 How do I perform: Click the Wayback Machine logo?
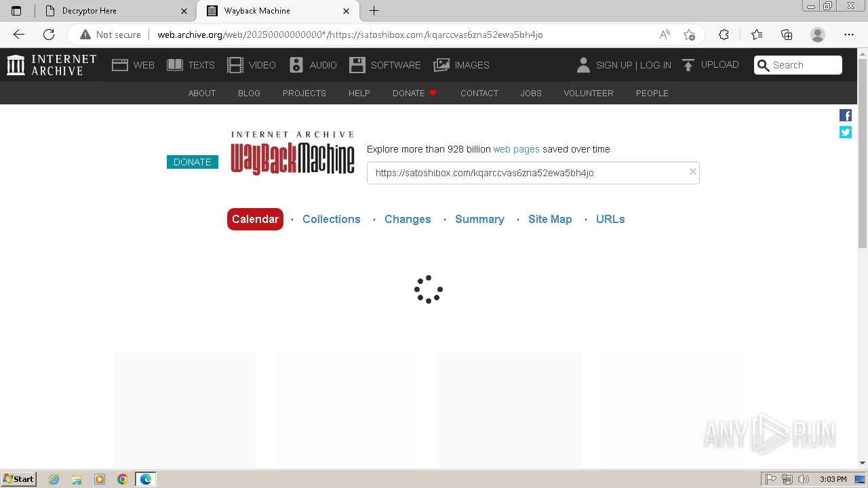click(292, 153)
